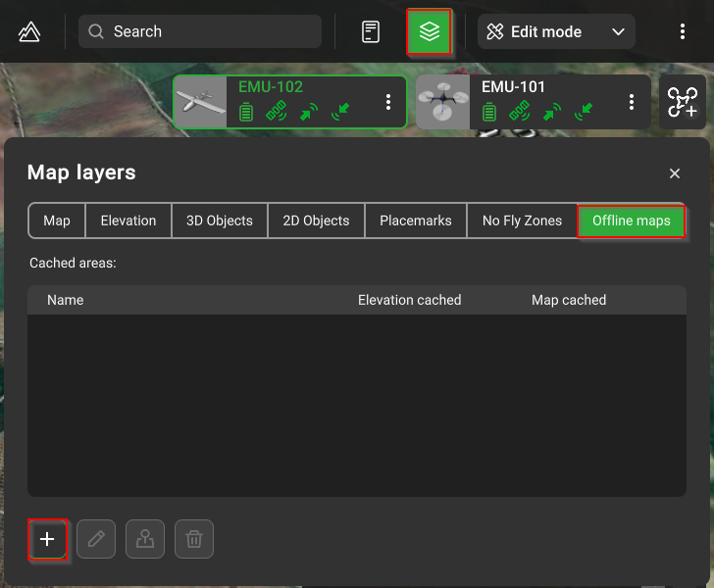Click EMU-101 battery status icon
This screenshot has width=714, height=588.
click(489, 112)
